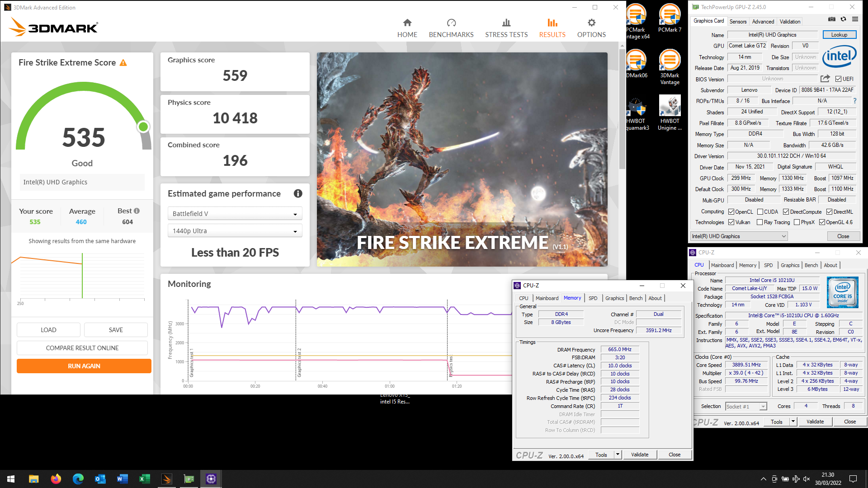
Task: Toggle the Vulkan checkbox
Action: (731, 222)
